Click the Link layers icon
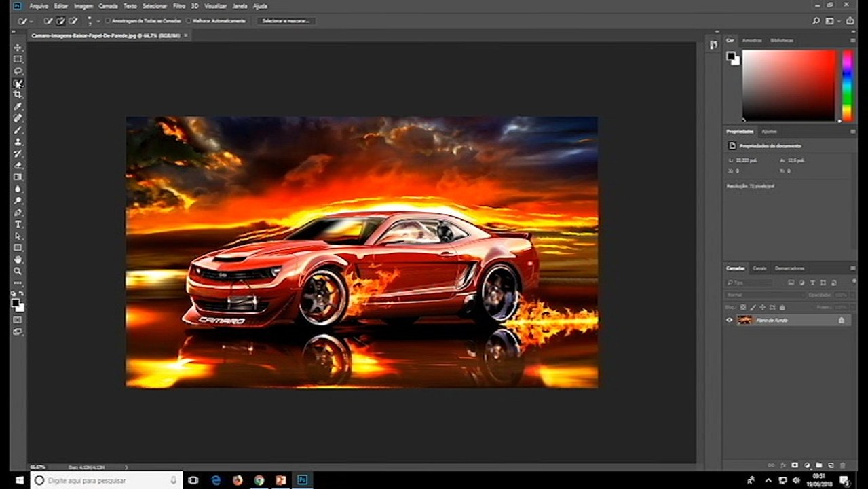The image size is (868, 489). point(770,465)
